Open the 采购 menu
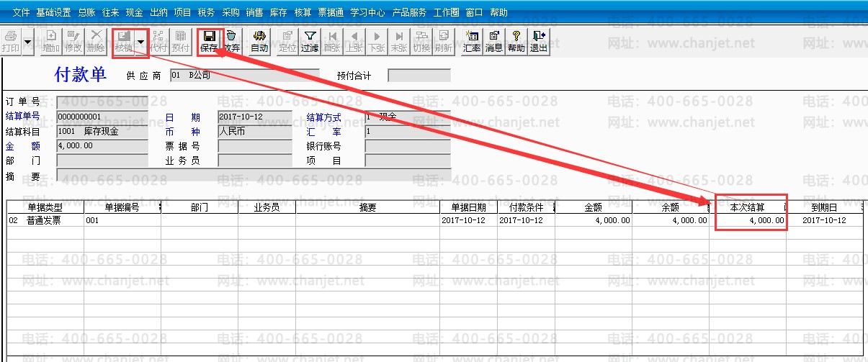The width and height of the screenshot is (868, 362). click(231, 12)
